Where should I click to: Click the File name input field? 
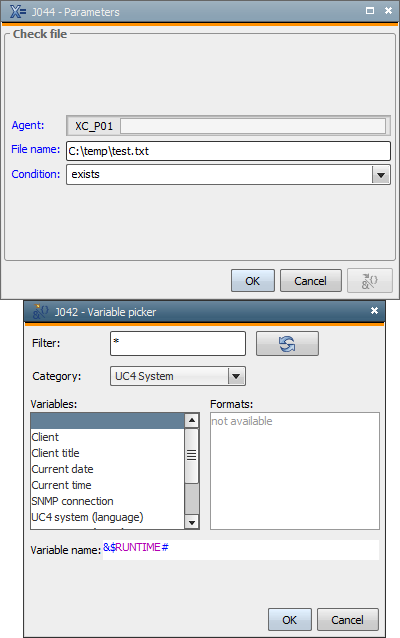(x=228, y=151)
